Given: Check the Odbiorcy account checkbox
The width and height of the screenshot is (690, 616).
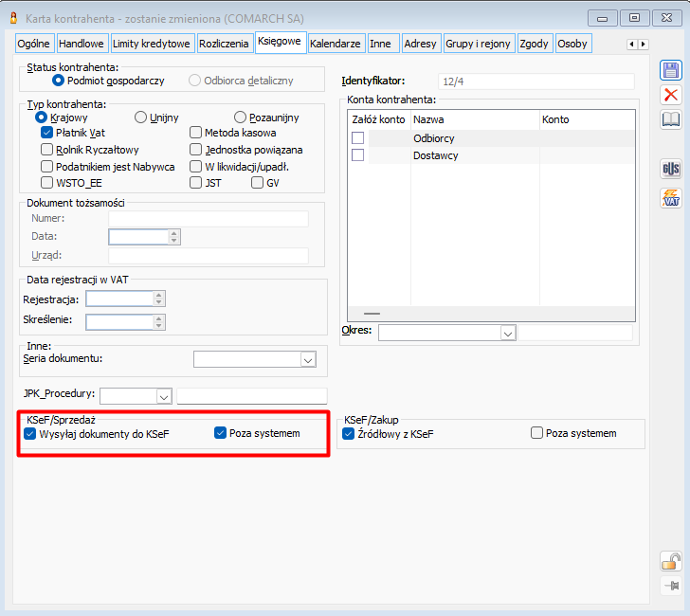Looking at the screenshot, I should point(357,138).
